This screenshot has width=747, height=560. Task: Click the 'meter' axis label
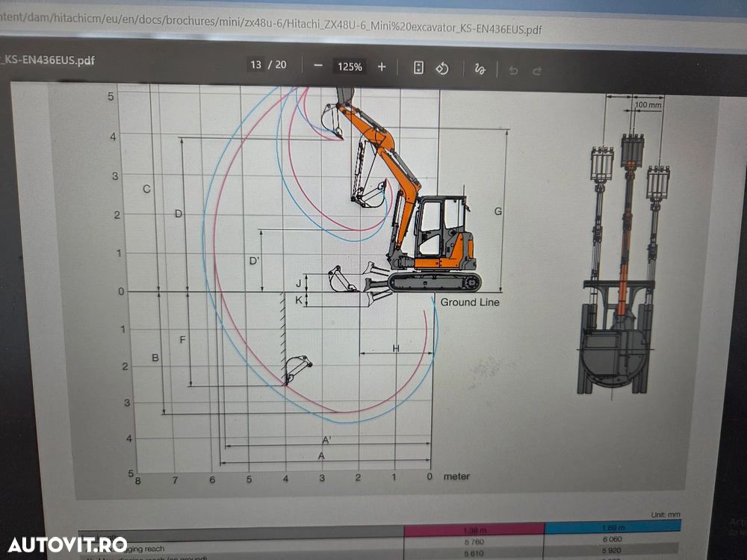click(456, 476)
